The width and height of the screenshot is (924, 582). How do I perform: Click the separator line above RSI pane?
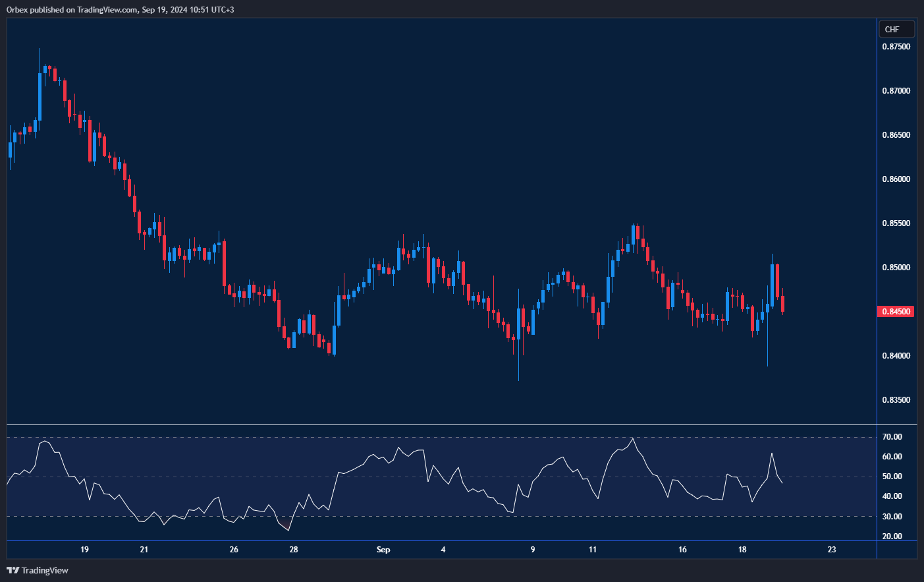point(441,425)
